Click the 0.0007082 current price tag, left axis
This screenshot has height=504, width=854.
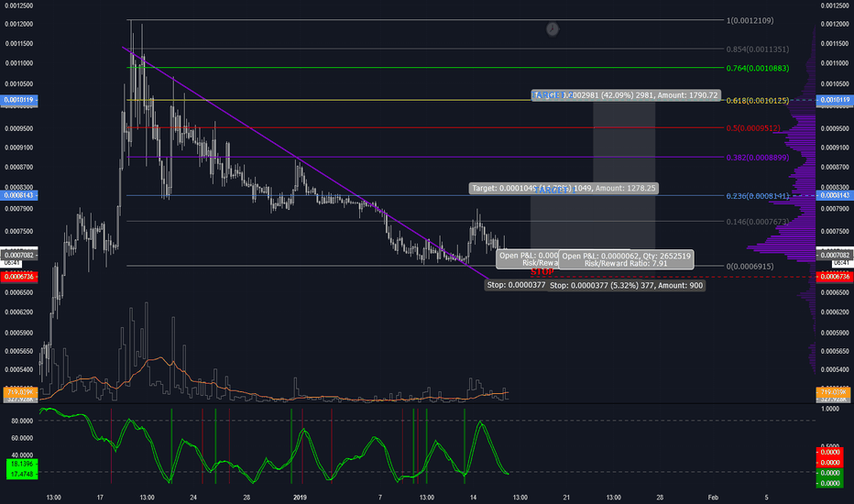[19, 255]
